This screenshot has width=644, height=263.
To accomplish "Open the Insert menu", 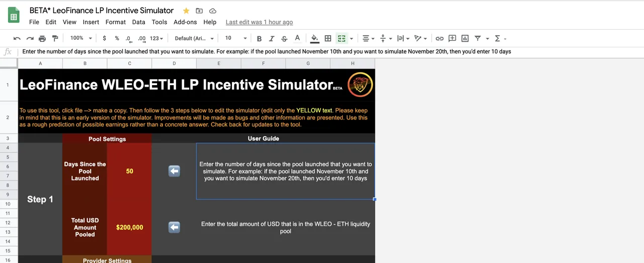I will coord(91,22).
